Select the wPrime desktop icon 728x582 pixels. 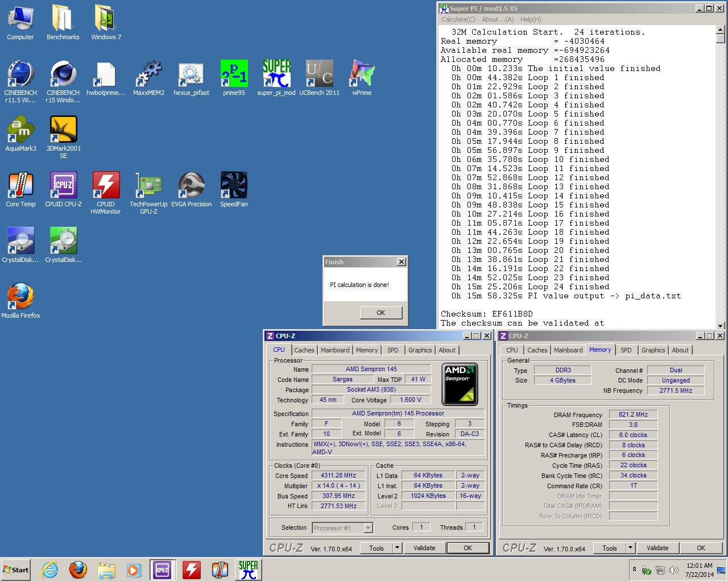(x=362, y=78)
